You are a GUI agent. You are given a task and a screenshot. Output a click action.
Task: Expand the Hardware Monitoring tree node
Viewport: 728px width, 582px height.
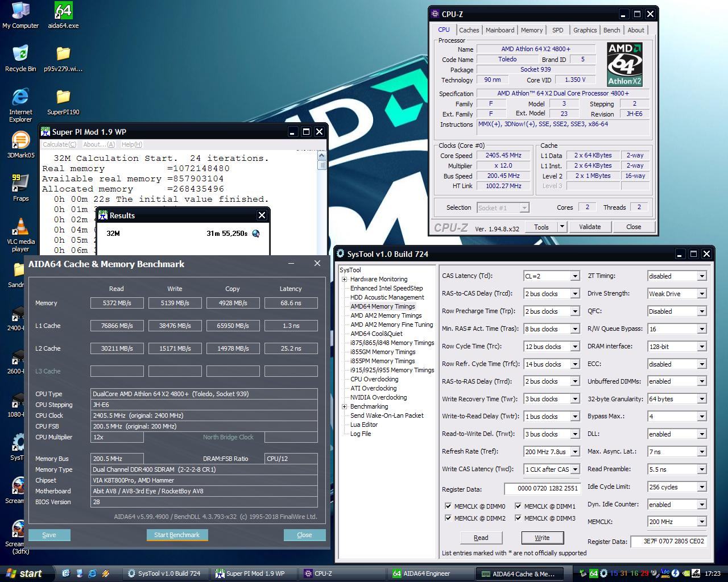click(344, 279)
